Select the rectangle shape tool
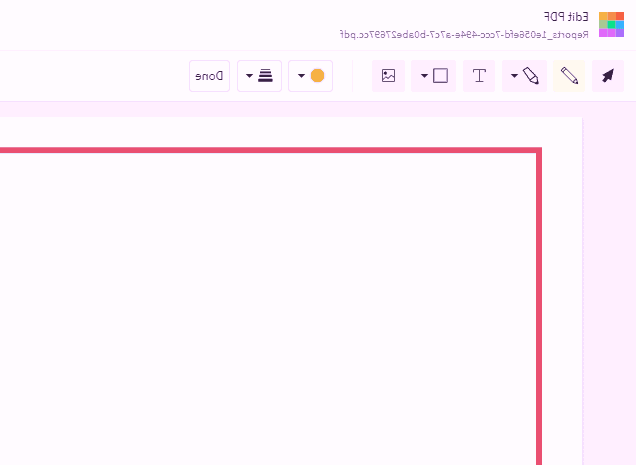 (441, 76)
